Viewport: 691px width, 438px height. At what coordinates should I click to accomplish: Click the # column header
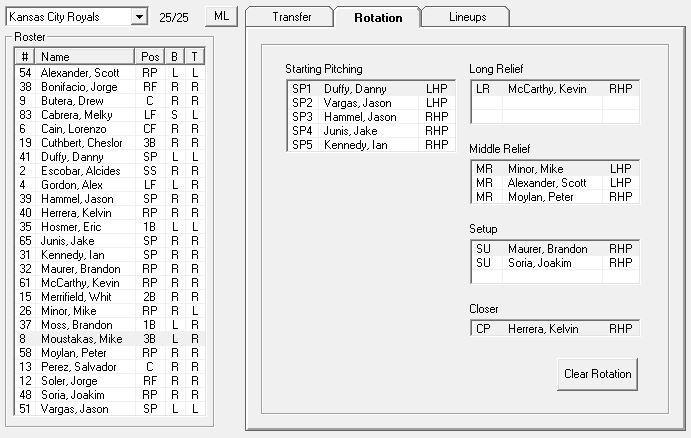point(25,57)
